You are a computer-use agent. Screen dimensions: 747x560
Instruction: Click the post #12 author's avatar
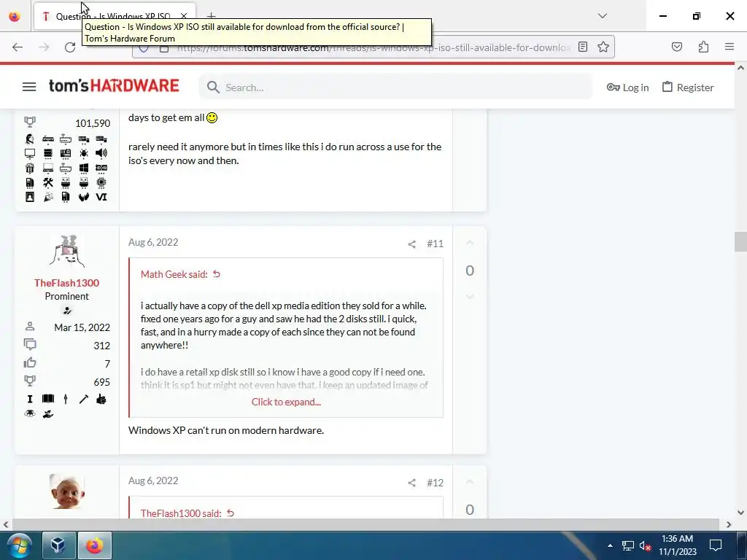click(66, 491)
